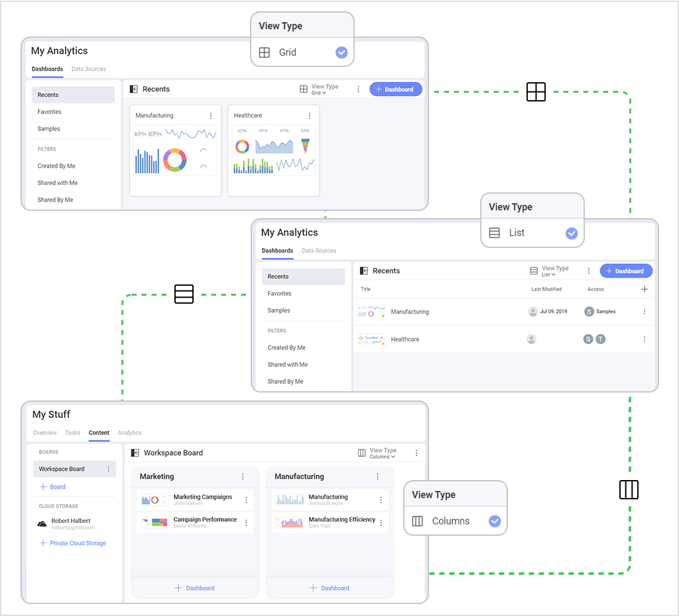Select the Grid view type checkmark
The height and width of the screenshot is (616, 679).
click(x=341, y=52)
